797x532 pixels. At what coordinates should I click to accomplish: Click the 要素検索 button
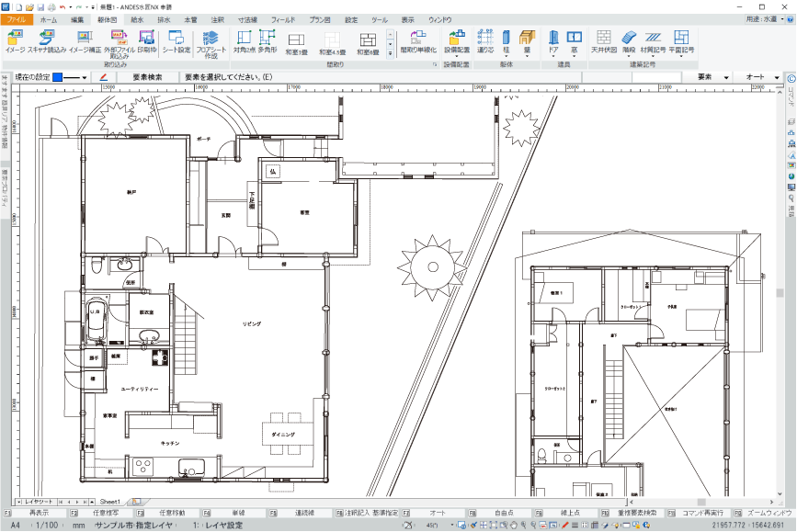[147, 77]
